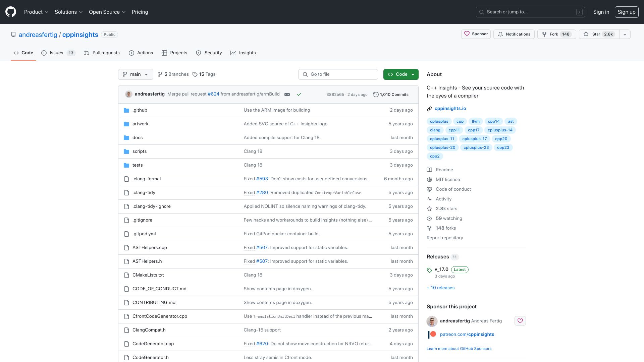Click the Search or jump to field
This screenshot has height=362, width=644.
(x=531, y=12)
